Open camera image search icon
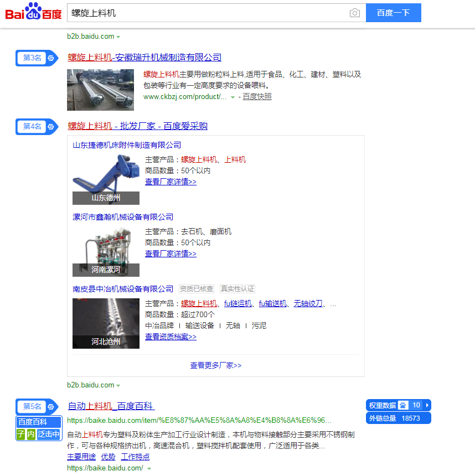The image size is (475, 476). [x=354, y=13]
